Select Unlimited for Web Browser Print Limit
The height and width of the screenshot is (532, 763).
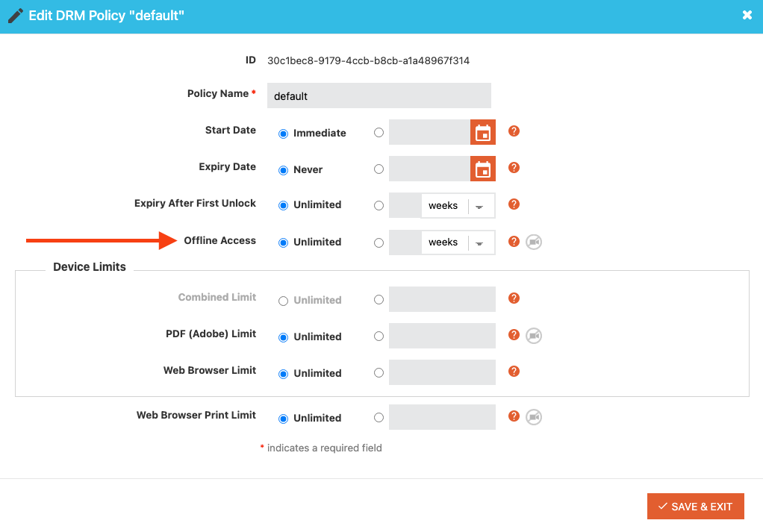(x=283, y=419)
